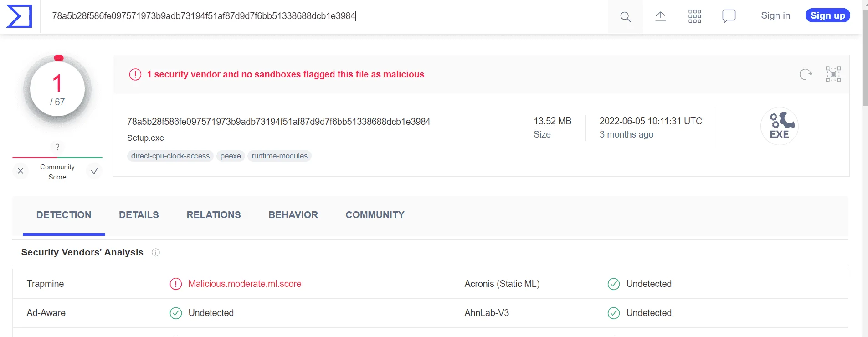Viewport: 868px width, 337px height.
Task: Click the Security Vendors' Analysis heading
Action: click(82, 252)
